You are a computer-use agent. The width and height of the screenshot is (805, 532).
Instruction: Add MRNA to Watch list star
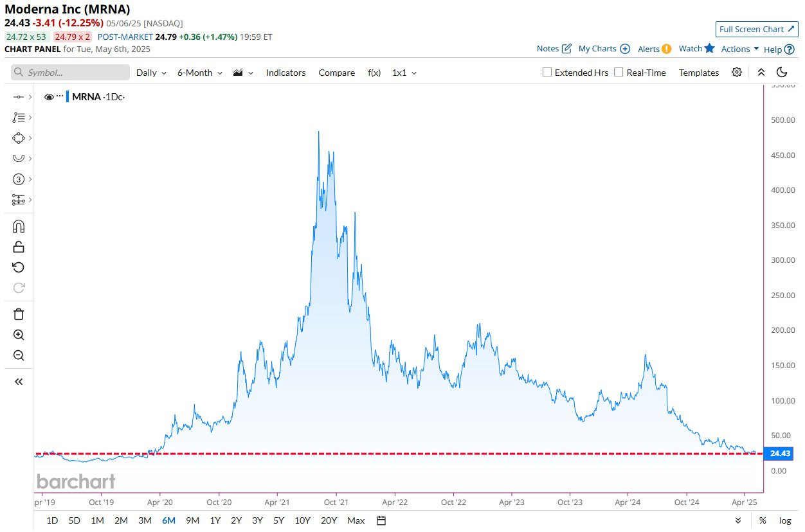(x=697, y=48)
